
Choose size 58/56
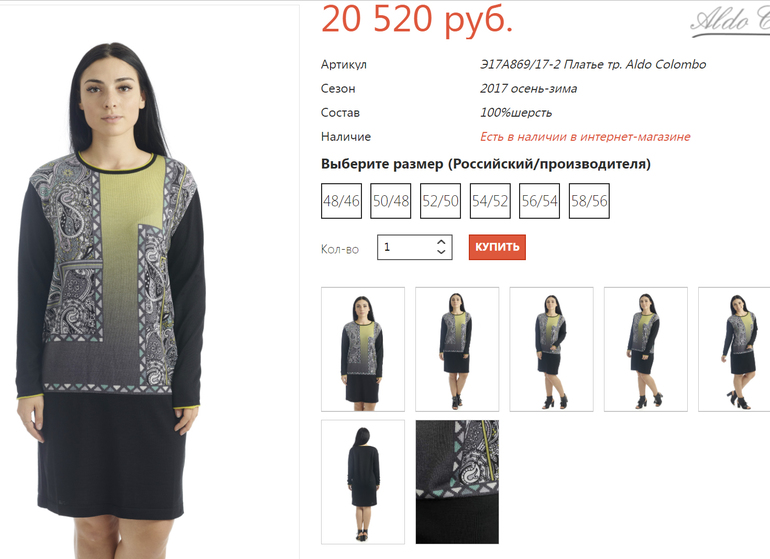coord(589,201)
